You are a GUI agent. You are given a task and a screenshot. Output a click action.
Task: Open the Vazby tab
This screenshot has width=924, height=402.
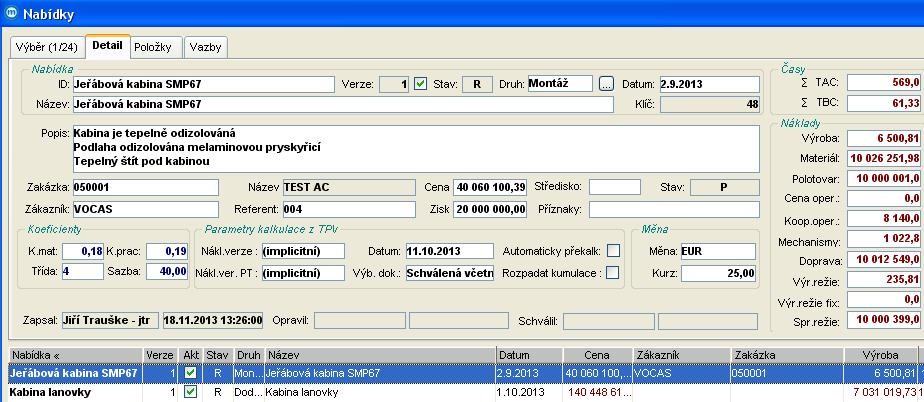click(206, 47)
